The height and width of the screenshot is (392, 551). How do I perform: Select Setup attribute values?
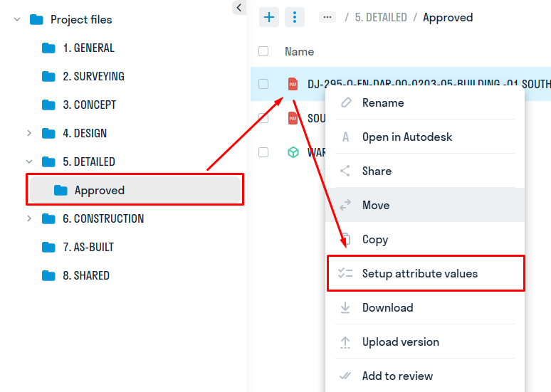click(x=426, y=273)
